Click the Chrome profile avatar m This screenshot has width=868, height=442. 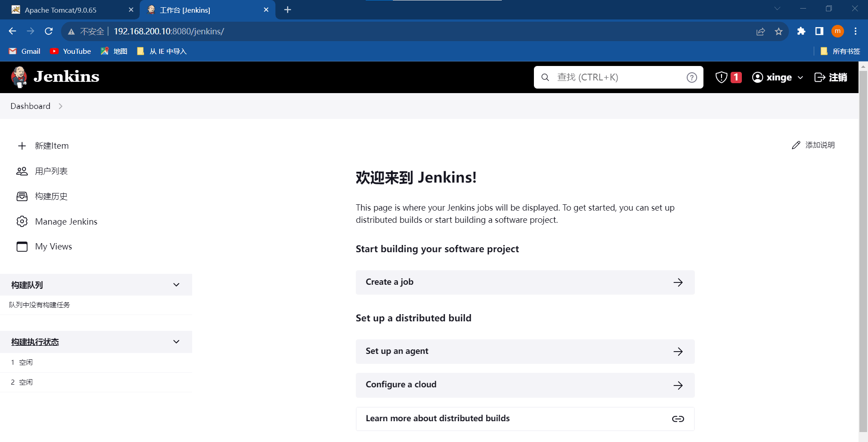tap(838, 31)
